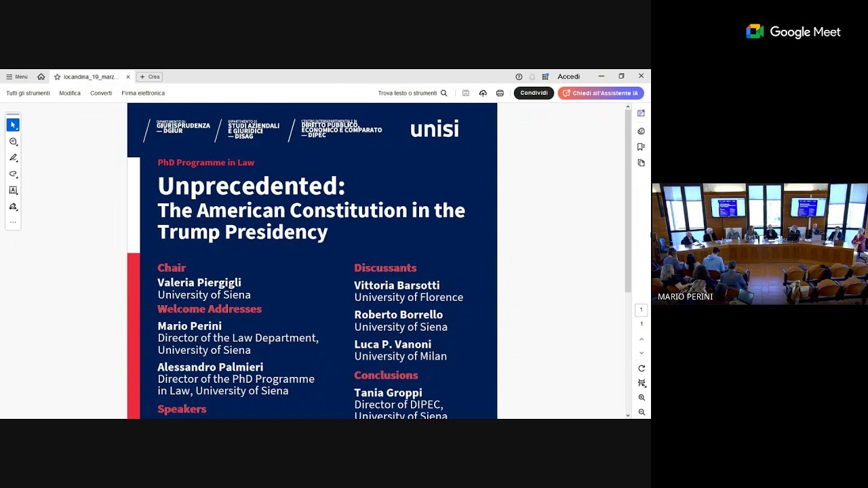Select the arrow Selection tool
The height and width of the screenshot is (488, 868).
[13, 125]
